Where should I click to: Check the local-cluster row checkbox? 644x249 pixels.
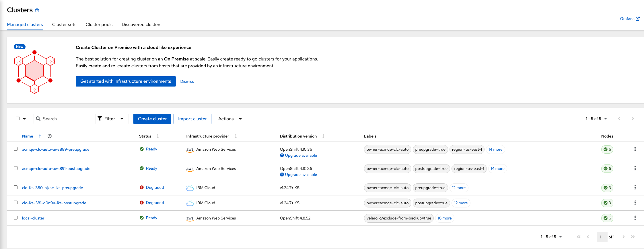[x=16, y=218]
